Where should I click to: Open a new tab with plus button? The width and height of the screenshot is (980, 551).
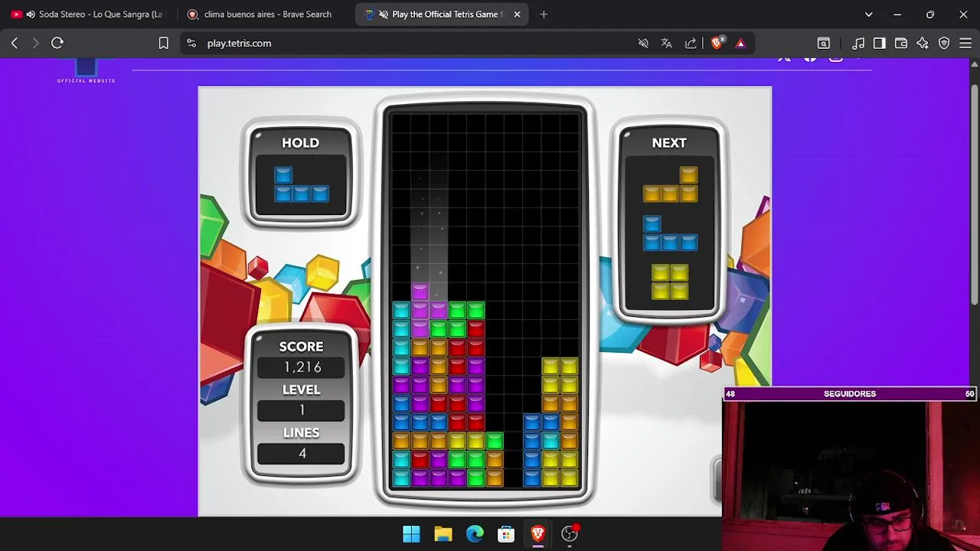[544, 15]
